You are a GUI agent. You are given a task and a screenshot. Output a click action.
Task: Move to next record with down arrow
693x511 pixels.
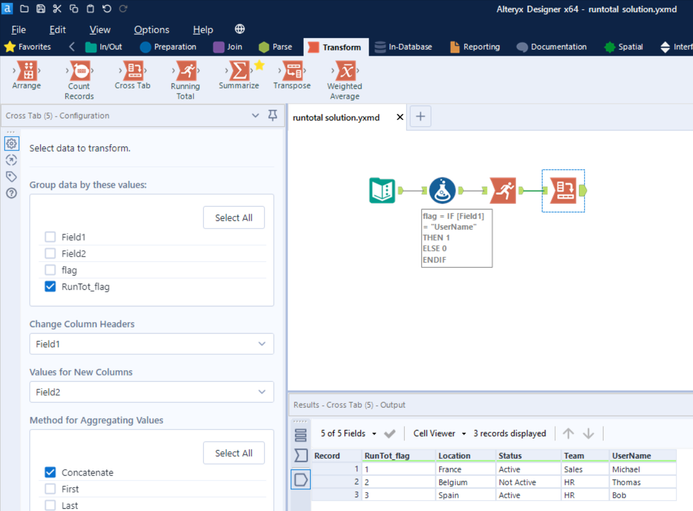point(589,434)
